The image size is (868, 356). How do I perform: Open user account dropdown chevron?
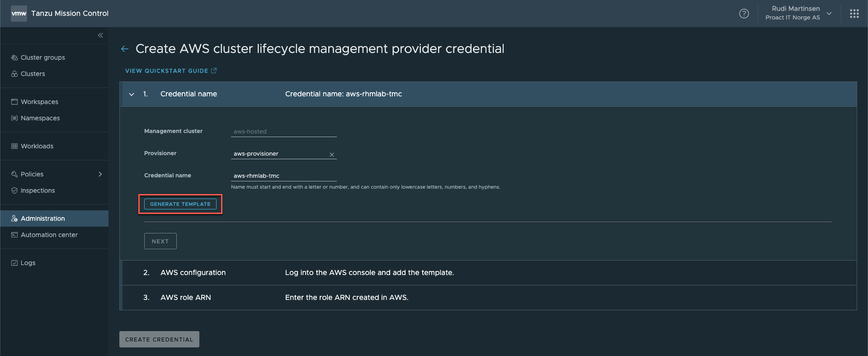(829, 14)
